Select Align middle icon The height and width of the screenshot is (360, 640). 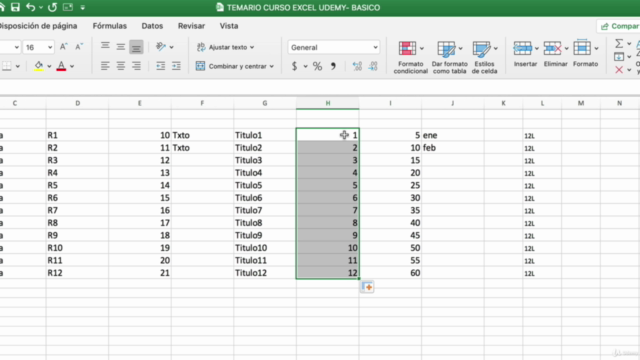120,47
